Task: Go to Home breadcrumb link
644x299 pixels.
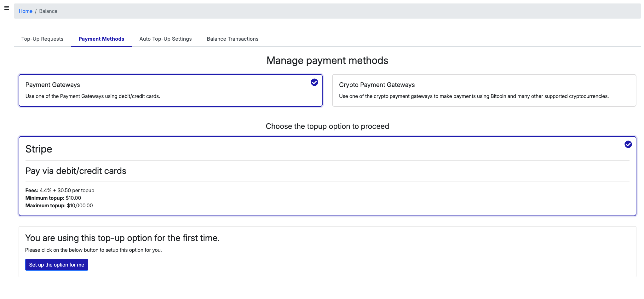Action: [26, 11]
